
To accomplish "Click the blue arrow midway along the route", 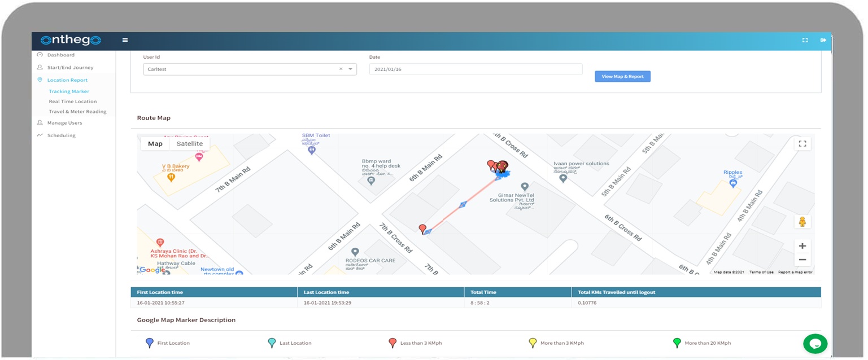I will point(463,204).
